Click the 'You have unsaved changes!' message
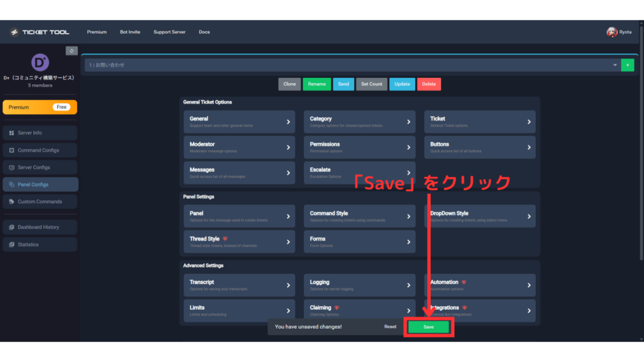Image resolution: width=644 pixels, height=362 pixels. click(x=308, y=327)
